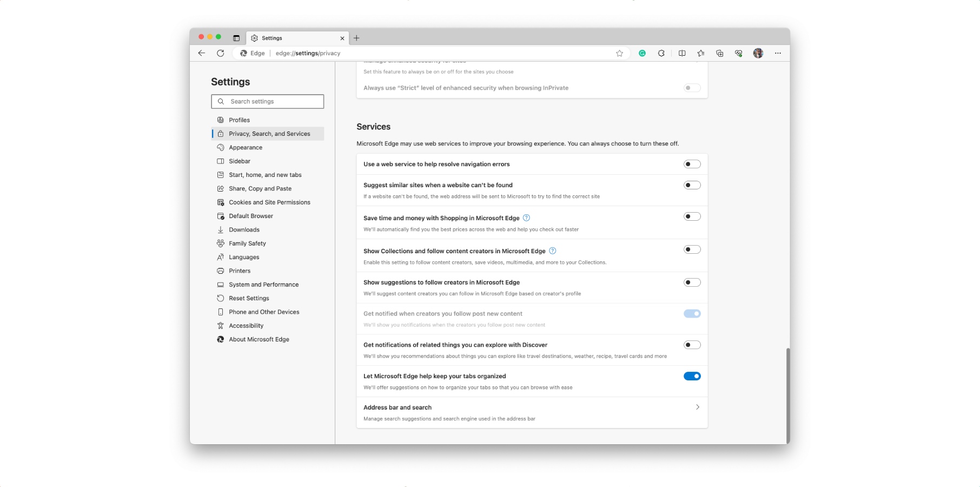
Task: Enable Discover related notifications toggle
Action: pos(692,345)
